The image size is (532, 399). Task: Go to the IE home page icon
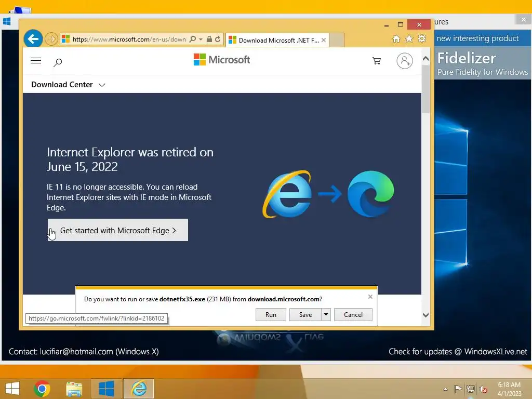click(396, 38)
